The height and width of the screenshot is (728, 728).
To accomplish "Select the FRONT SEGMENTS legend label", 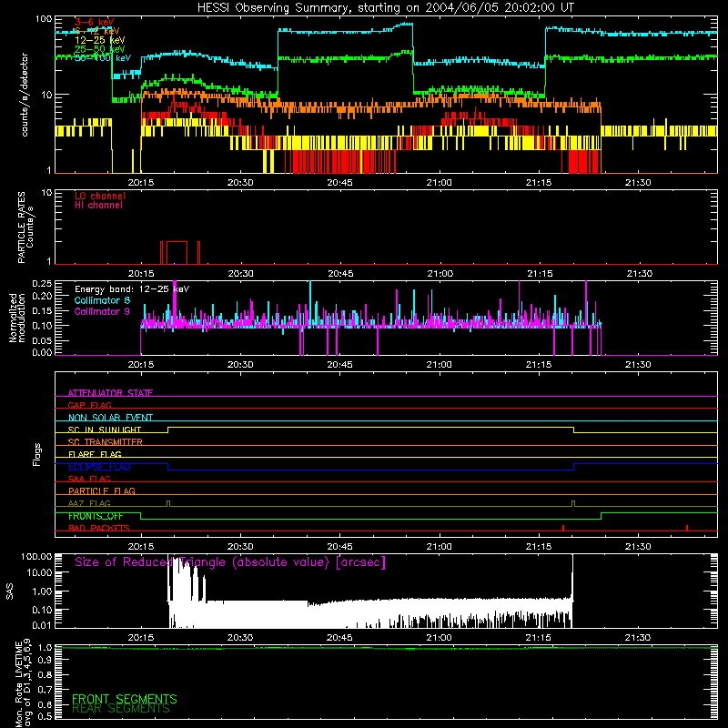I will coord(125,699).
